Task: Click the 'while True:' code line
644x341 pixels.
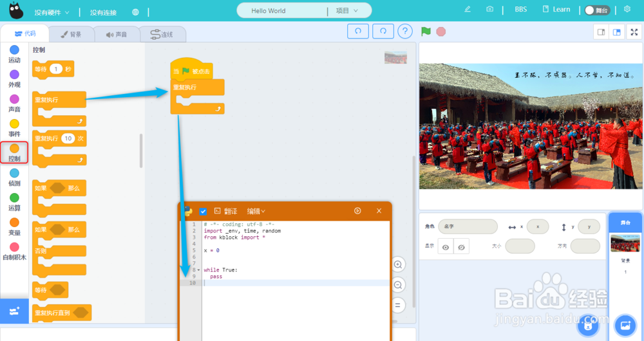Action: coord(220,270)
